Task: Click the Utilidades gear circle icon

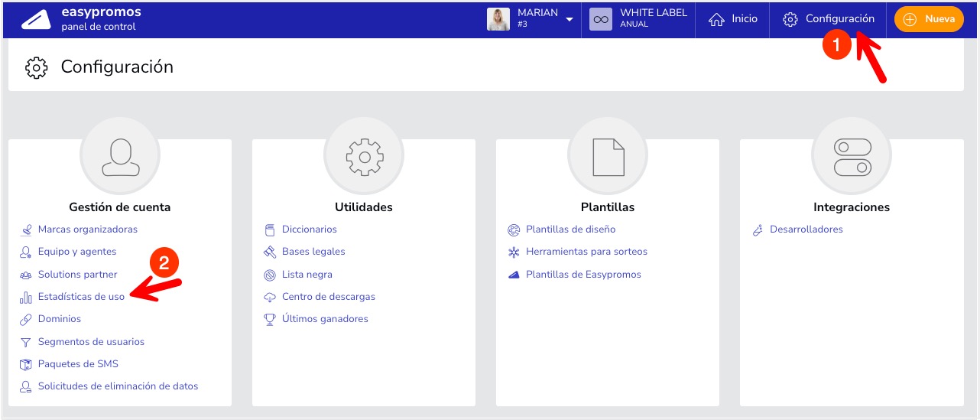Action: [x=364, y=156]
